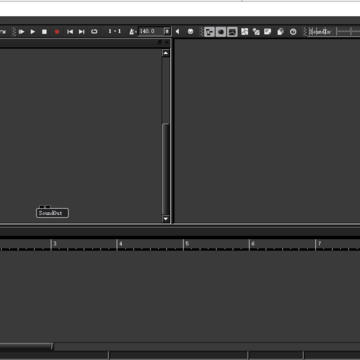
Task: Click the checkered grid icon in the toolbar
Action: point(245,32)
